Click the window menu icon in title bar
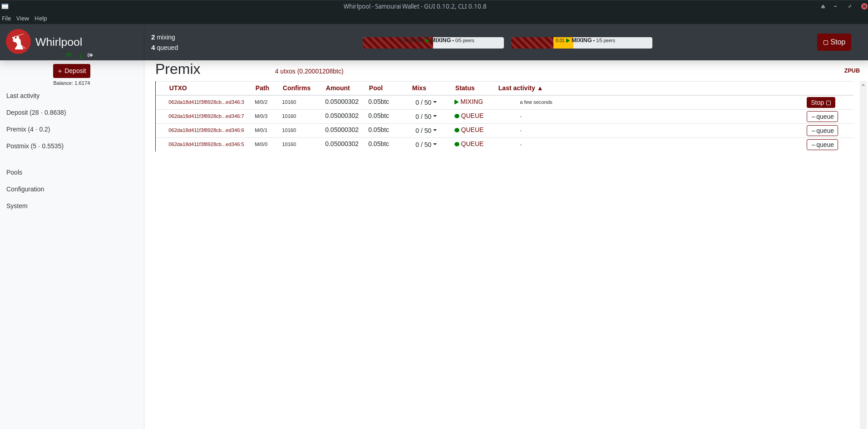The image size is (868, 429). click(x=5, y=6)
